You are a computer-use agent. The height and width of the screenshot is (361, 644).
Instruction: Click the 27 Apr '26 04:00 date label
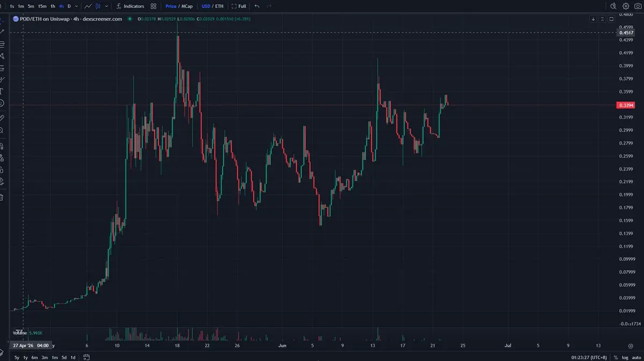[31, 345]
